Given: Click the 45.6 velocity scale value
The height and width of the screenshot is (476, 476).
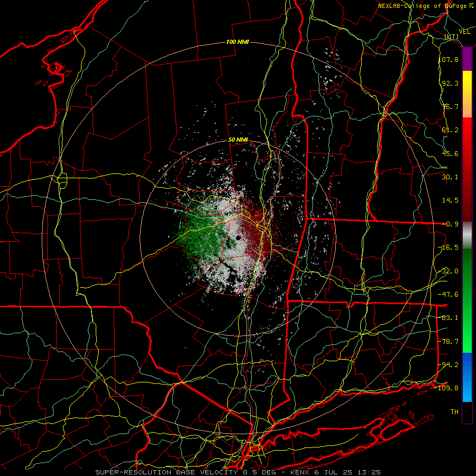Looking at the screenshot, I should click(450, 153).
